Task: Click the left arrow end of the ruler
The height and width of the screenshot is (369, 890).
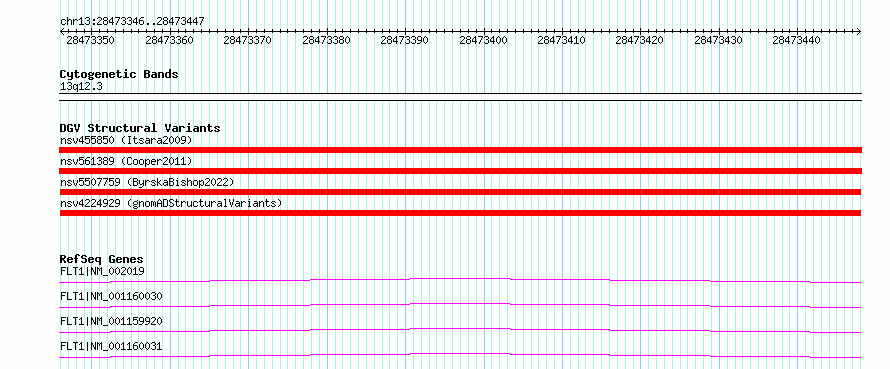Action: point(62,31)
